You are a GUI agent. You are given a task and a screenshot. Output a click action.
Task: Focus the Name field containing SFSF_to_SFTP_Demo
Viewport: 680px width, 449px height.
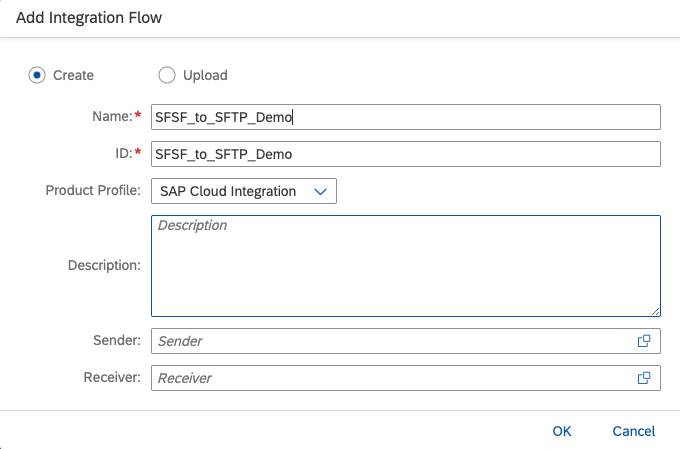point(406,117)
